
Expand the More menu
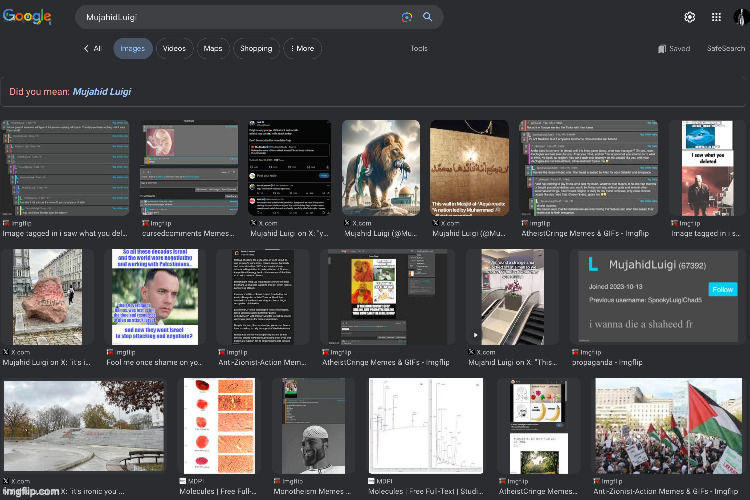click(302, 48)
